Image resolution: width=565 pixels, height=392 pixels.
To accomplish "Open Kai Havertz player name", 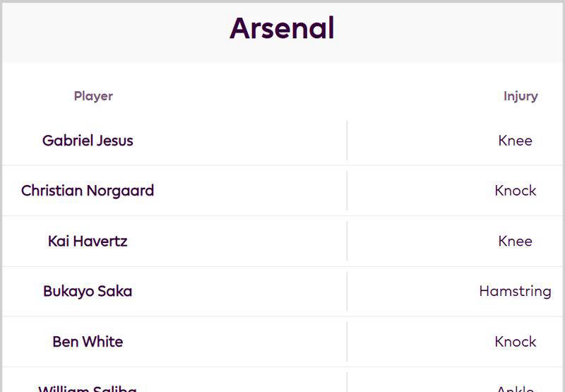I will click(88, 241).
